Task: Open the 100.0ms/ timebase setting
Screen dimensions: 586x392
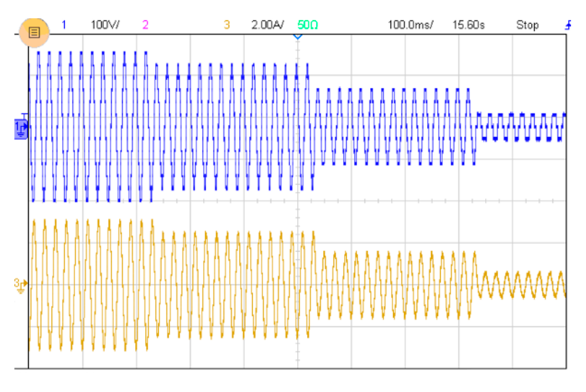Action: tap(410, 25)
